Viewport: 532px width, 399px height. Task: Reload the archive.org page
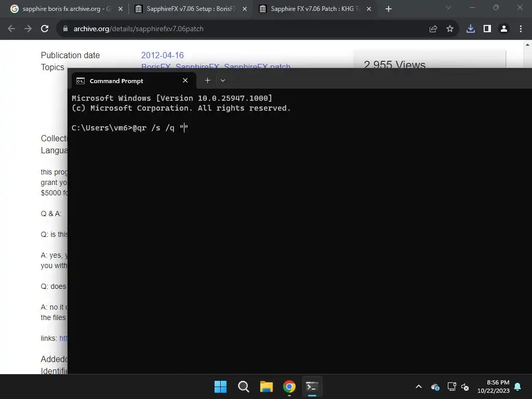(x=45, y=29)
